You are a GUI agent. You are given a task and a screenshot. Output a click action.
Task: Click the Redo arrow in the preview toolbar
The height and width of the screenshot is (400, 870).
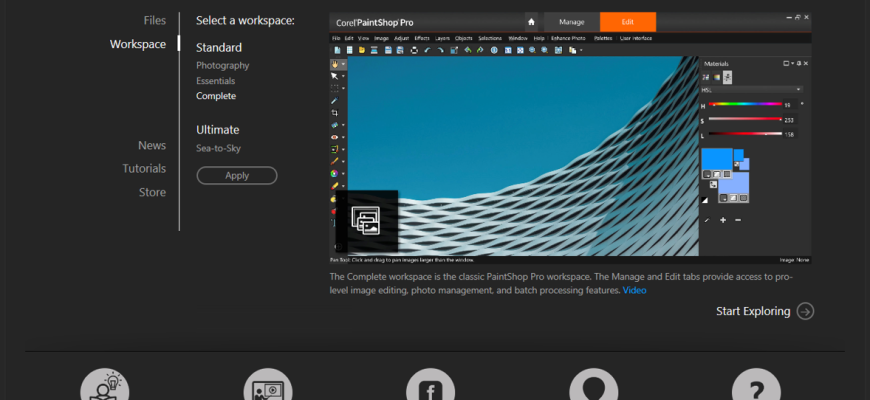tap(440, 50)
